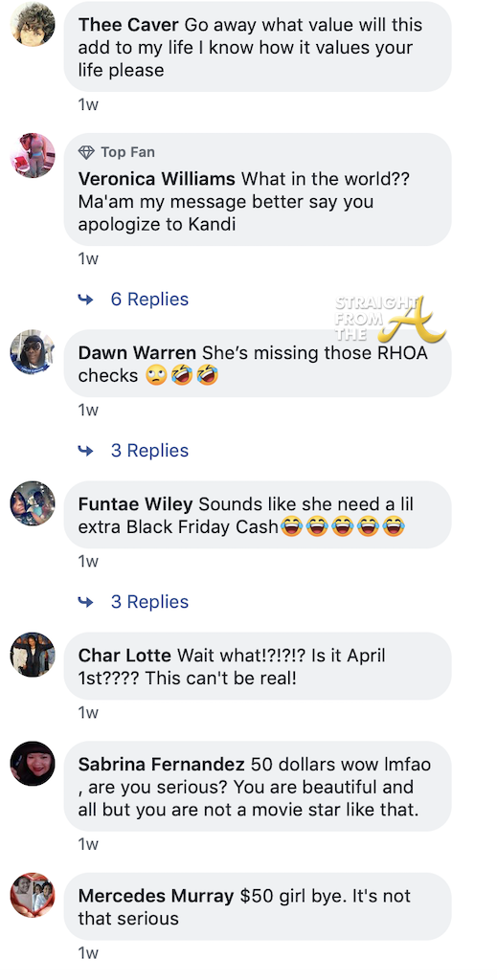
Task: Click the Straight From The A watermark logo
Action: [x=390, y=318]
